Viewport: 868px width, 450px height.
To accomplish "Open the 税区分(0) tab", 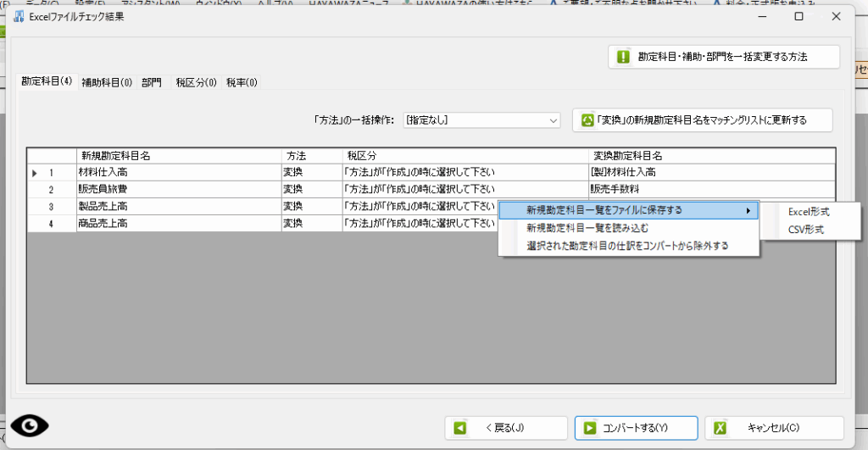I will click(x=196, y=82).
